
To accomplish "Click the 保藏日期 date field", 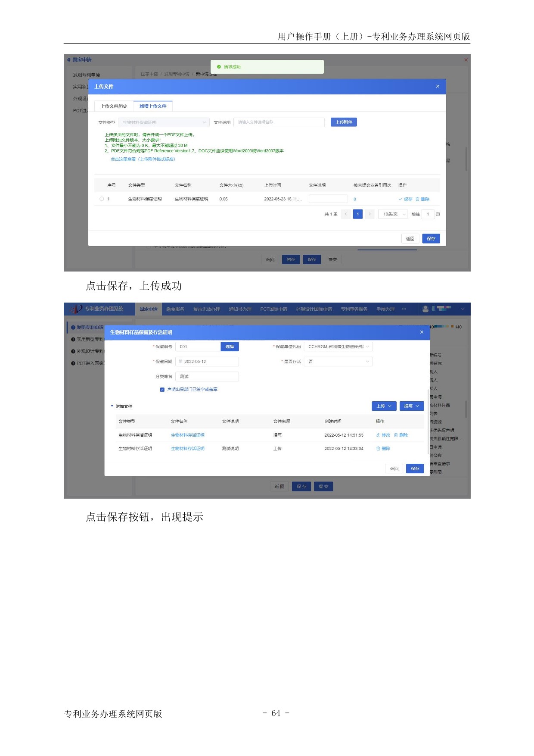I will 207,362.
